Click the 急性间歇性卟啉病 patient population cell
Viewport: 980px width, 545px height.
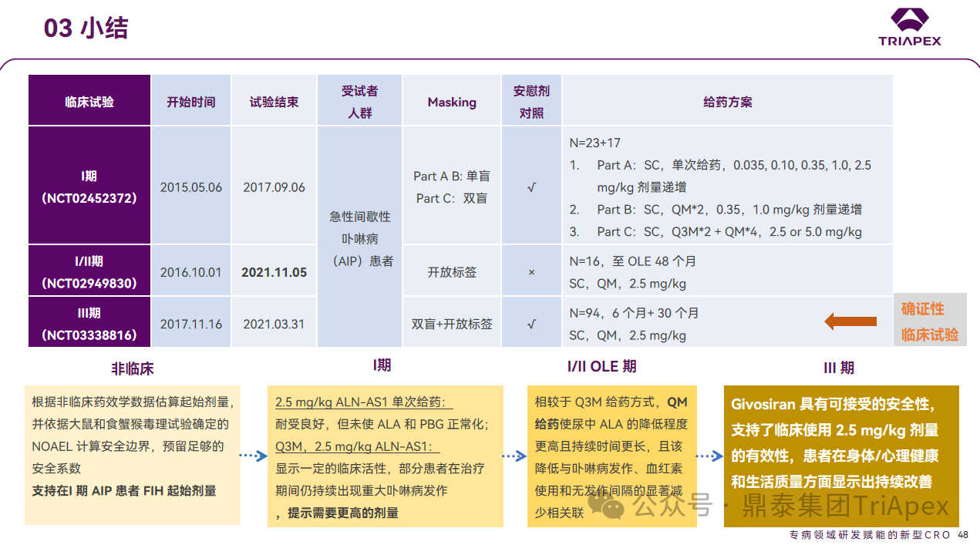[x=360, y=239]
